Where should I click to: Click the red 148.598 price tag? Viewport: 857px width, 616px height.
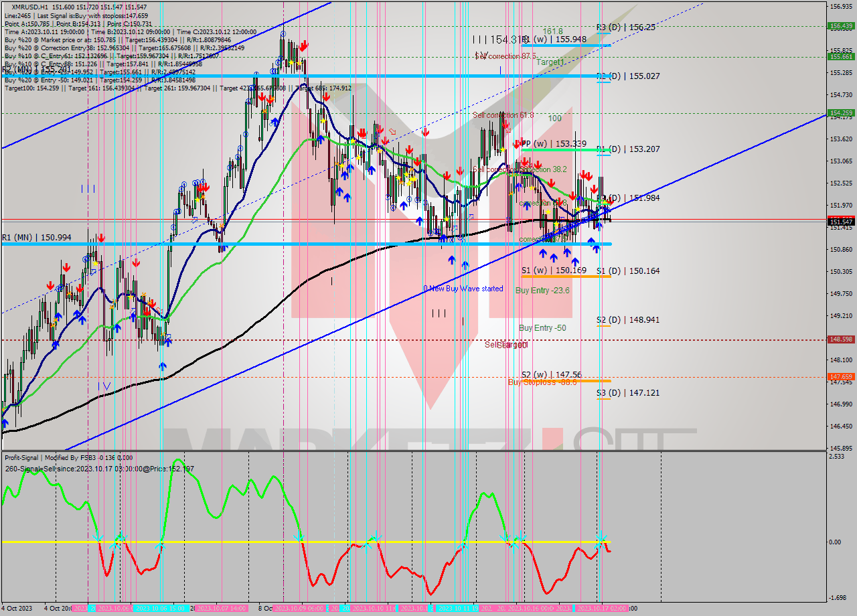(x=840, y=339)
